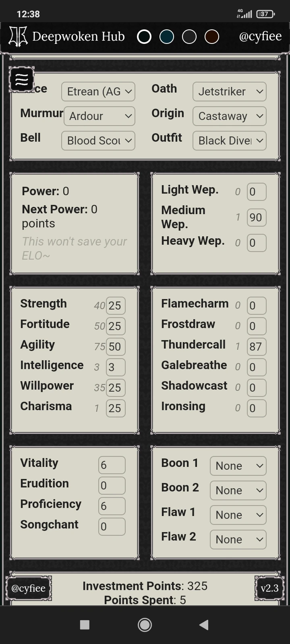Tap the Android home circle icon

145,625
